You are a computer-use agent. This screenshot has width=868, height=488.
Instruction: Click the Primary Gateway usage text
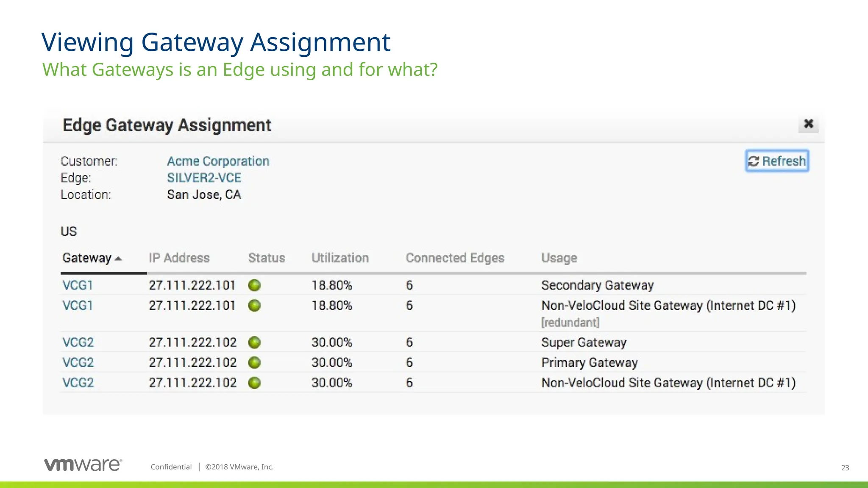click(590, 363)
